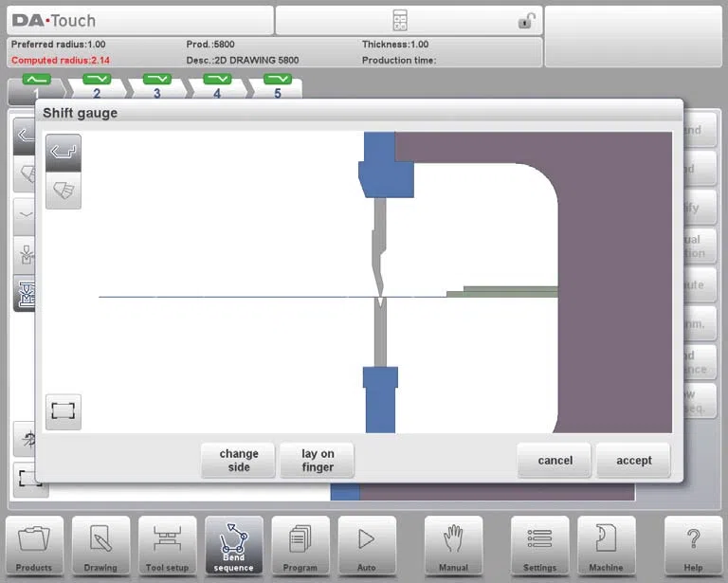Select bend step 5 tab

point(277,87)
